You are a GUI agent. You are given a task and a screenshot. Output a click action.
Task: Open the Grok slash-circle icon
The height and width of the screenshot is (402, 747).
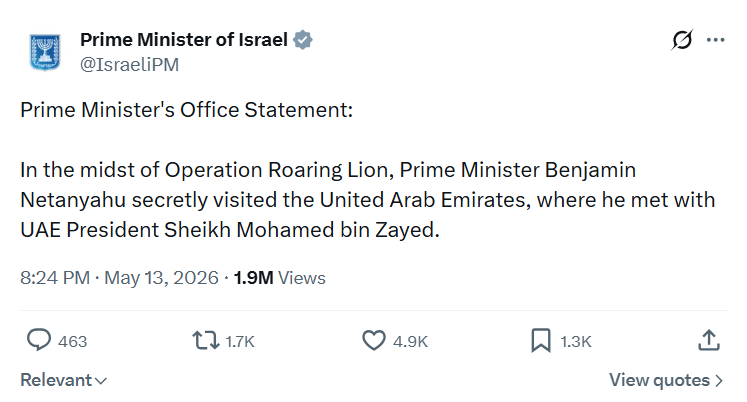pyautogui.click(x=682, y=40)
